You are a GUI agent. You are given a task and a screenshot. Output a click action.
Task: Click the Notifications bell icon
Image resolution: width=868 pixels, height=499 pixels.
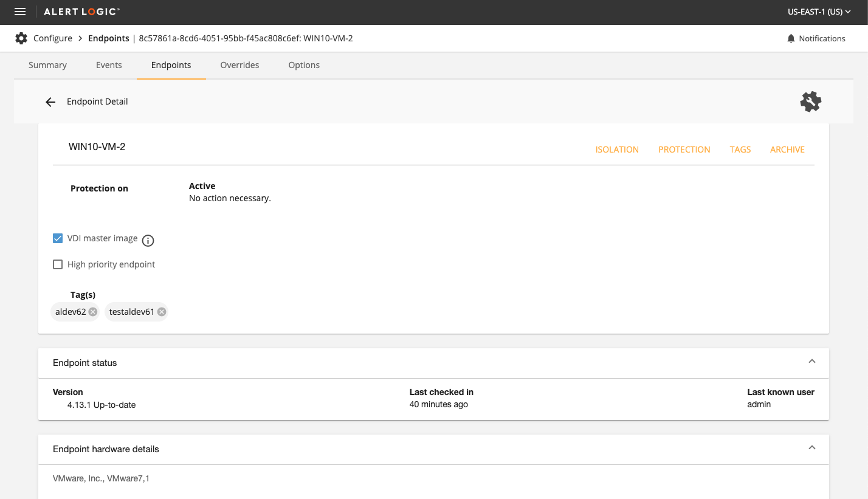click(x=791, y=38)
